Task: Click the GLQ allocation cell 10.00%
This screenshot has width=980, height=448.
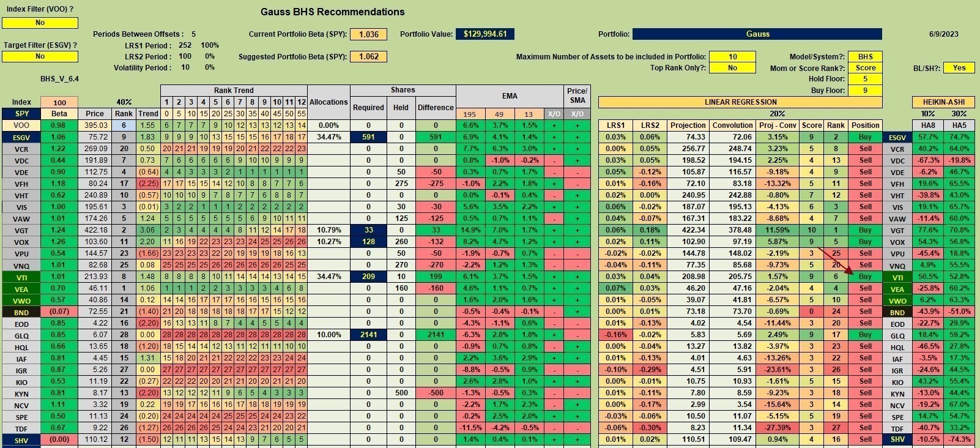Action: click(329, 335)
